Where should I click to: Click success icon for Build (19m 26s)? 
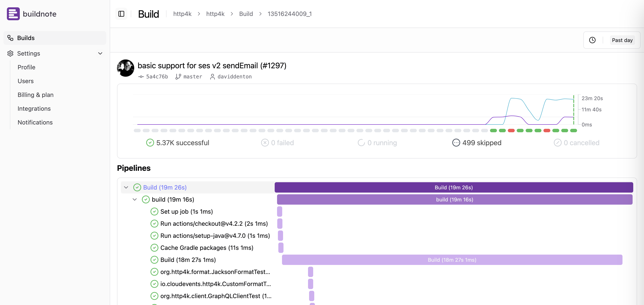tap(137, 187)
